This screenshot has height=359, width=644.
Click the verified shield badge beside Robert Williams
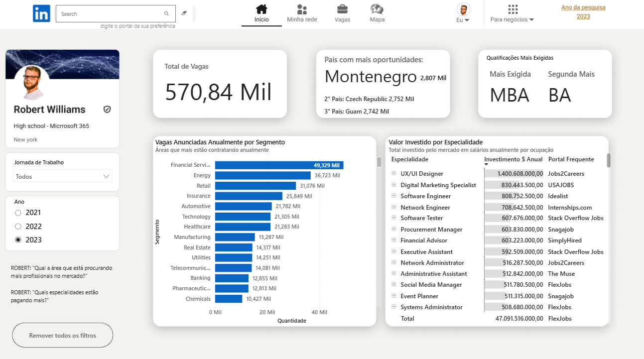(107, 110)
